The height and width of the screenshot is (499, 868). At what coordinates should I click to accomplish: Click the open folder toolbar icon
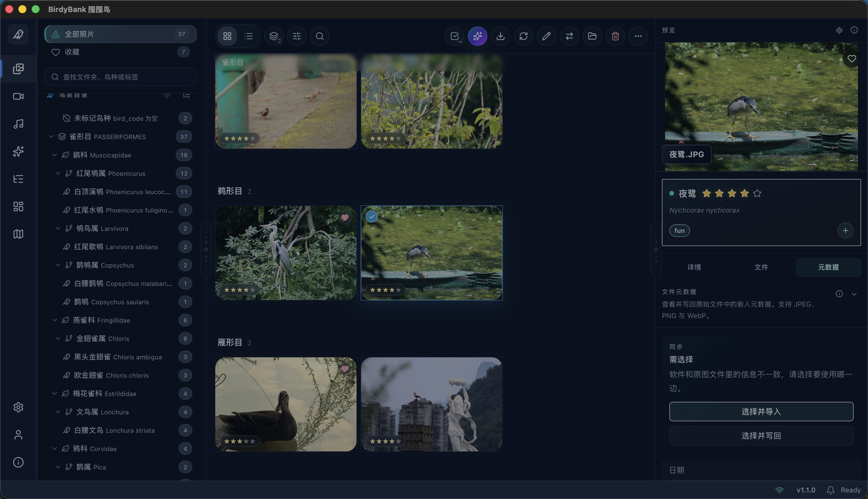(592, 36)
